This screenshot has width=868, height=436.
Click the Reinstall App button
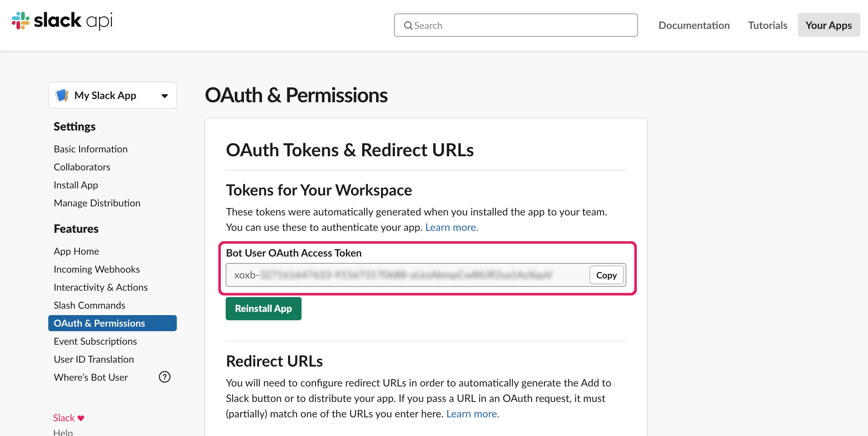click(264, 308)
